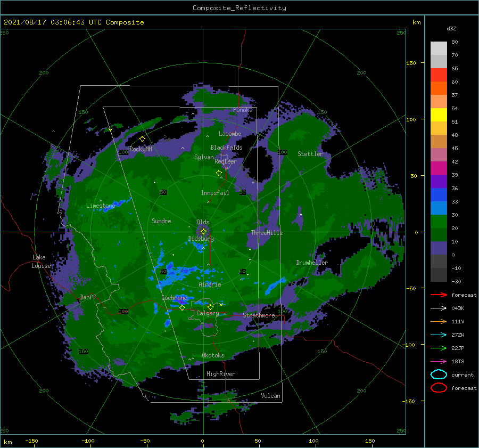Click the HighRiver town label
Screen dimensions: 479x448
click(x=221, y=374)
